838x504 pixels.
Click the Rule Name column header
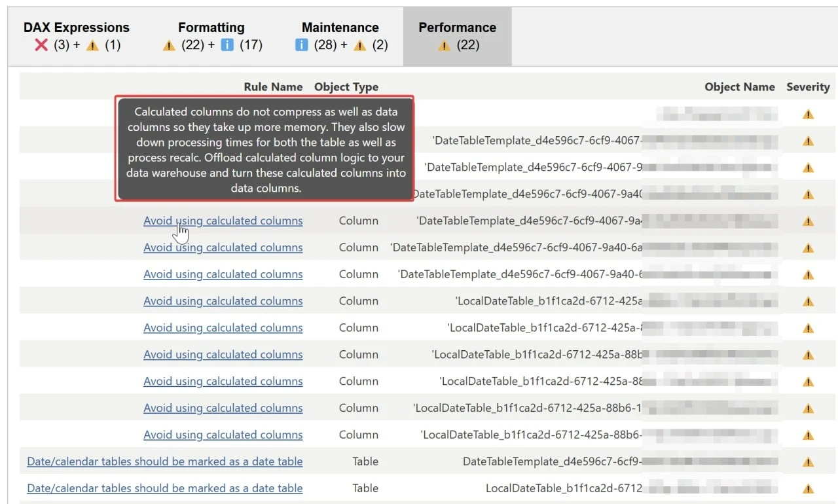tap(273, 87)
